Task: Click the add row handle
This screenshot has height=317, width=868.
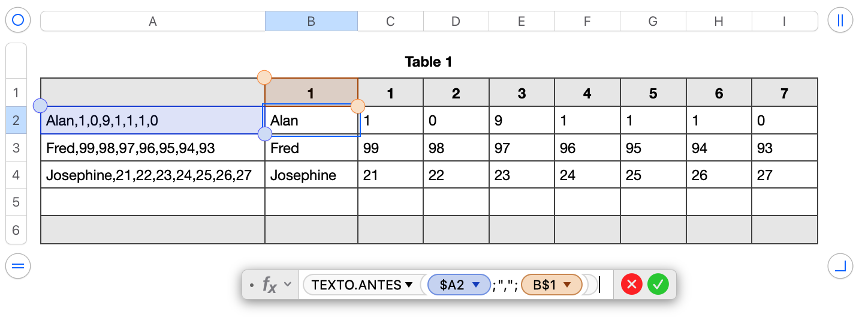Action: click(18, 266)
